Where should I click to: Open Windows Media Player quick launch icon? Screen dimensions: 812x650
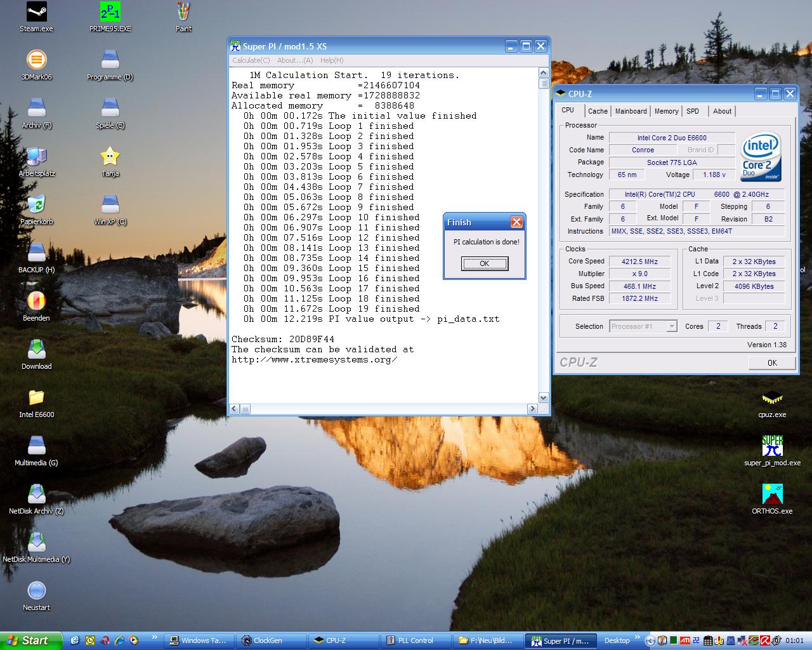pyautogui.click(x=134, y=640)
